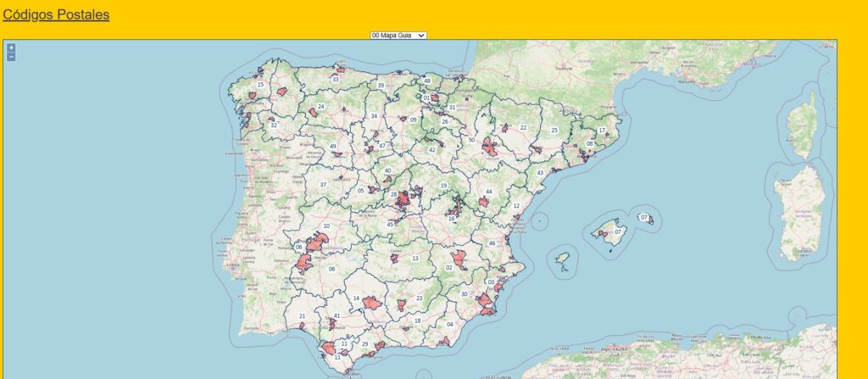This screenshot has width=868, height=379.
Task: Select province label 23 on the map
Action: coord(419,298)
